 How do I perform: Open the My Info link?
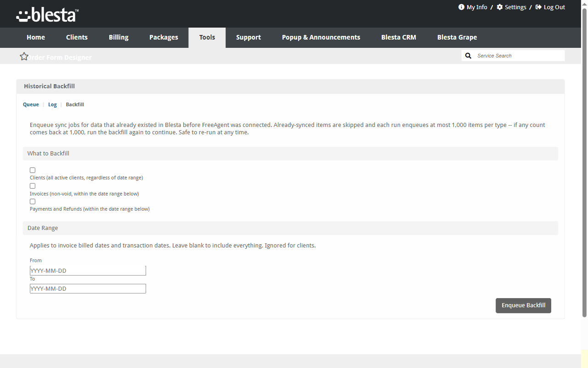coord(477,7)
